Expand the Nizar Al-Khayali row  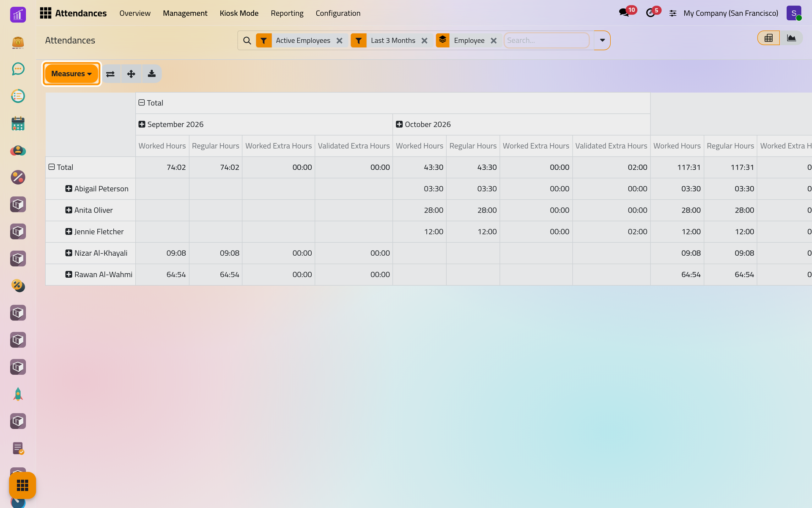click(69, 253)
